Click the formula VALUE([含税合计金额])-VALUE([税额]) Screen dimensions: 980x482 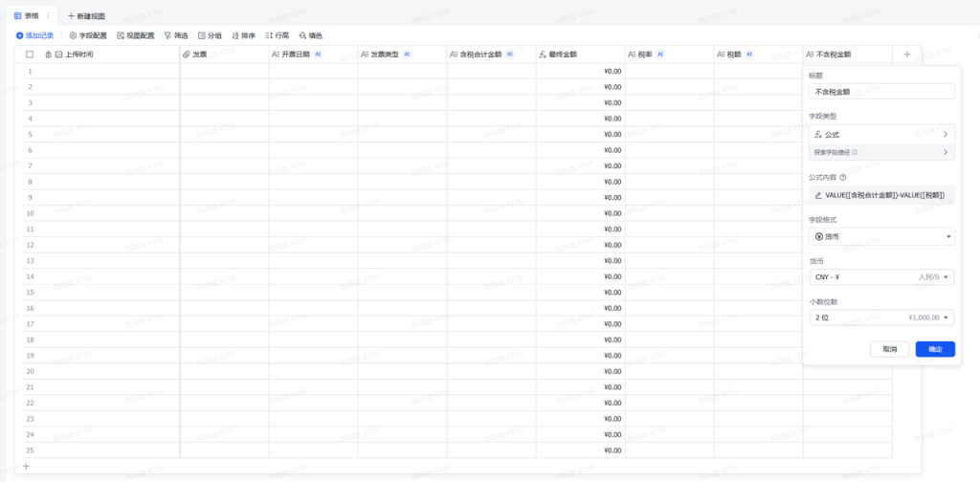(884, 195)
